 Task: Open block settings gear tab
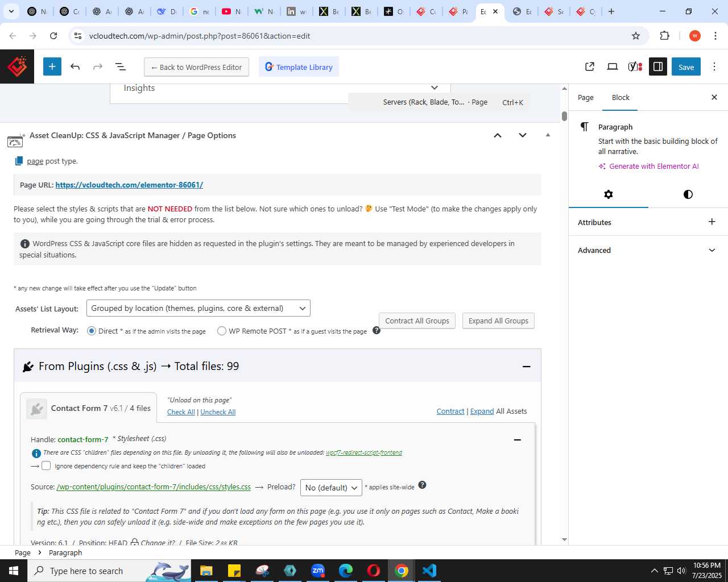609,194
